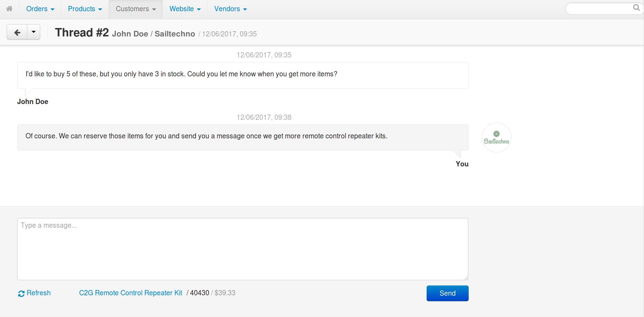The image size is (644, 317).
Task: Click the 12/06/2017, 09:35 timestamp above first message
Action: point(264,55)
